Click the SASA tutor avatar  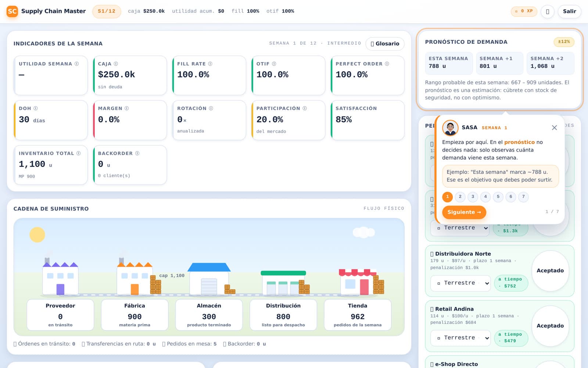click(x=450, y=128)
